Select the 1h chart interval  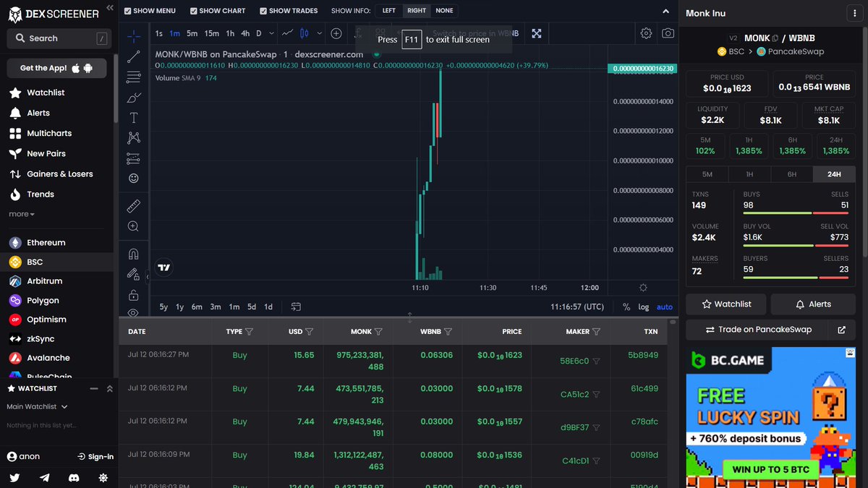[230, 33]
